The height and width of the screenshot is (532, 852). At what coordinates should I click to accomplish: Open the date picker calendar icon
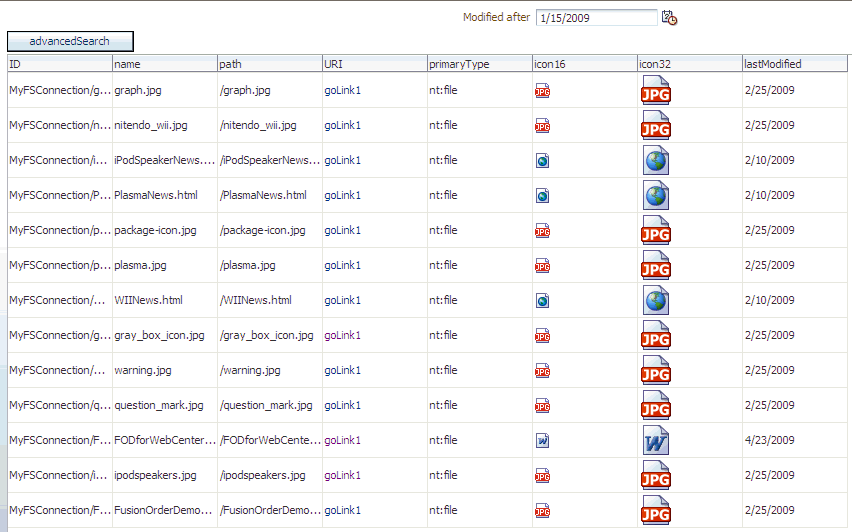669,18
